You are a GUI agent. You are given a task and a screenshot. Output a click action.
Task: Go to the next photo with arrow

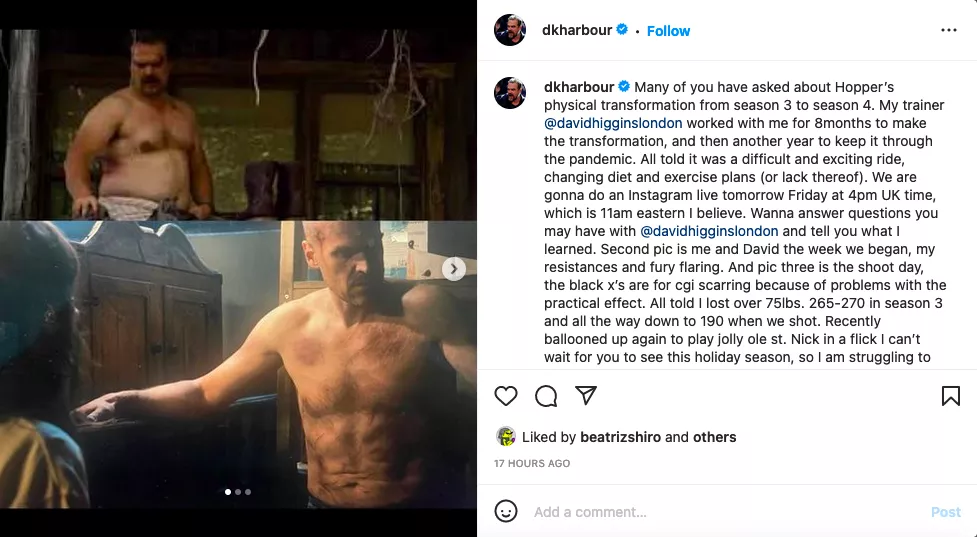tap(454, 268)
